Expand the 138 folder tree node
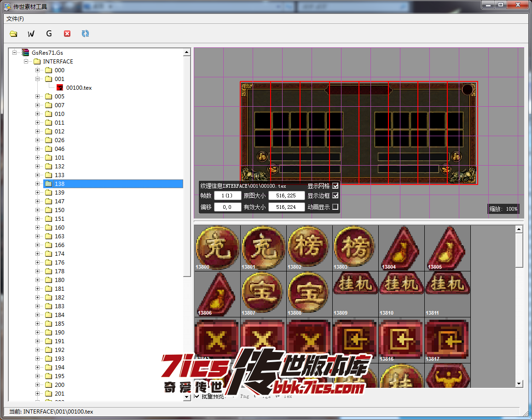 [x=38, y=184]
